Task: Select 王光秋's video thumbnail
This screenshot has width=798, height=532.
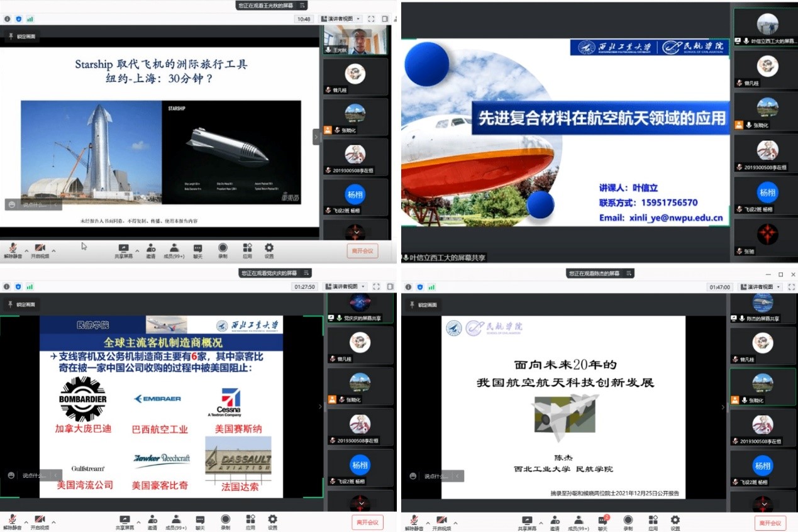Action: pos(355,40)
